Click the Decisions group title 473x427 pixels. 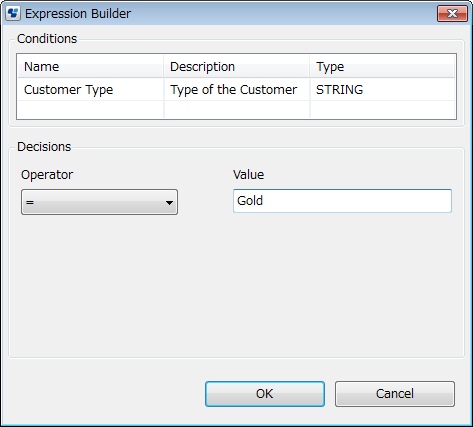(x=44, y=147)
